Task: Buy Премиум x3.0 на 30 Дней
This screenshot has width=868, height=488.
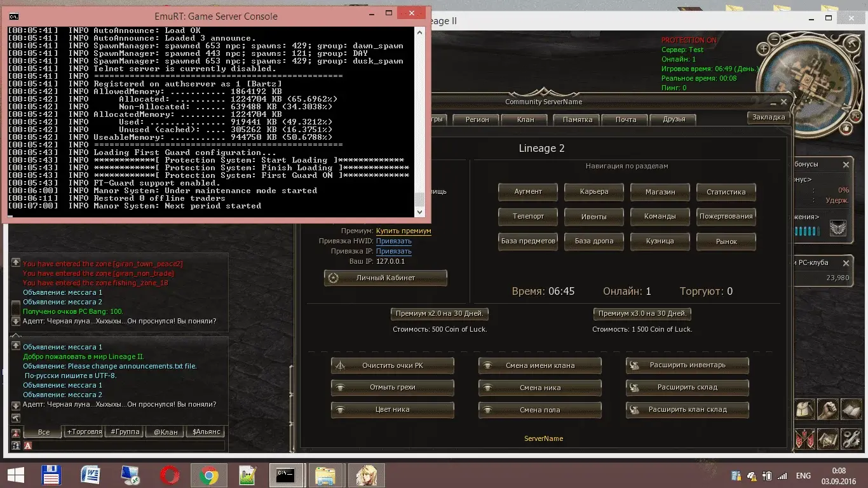Action: (642, 313)
